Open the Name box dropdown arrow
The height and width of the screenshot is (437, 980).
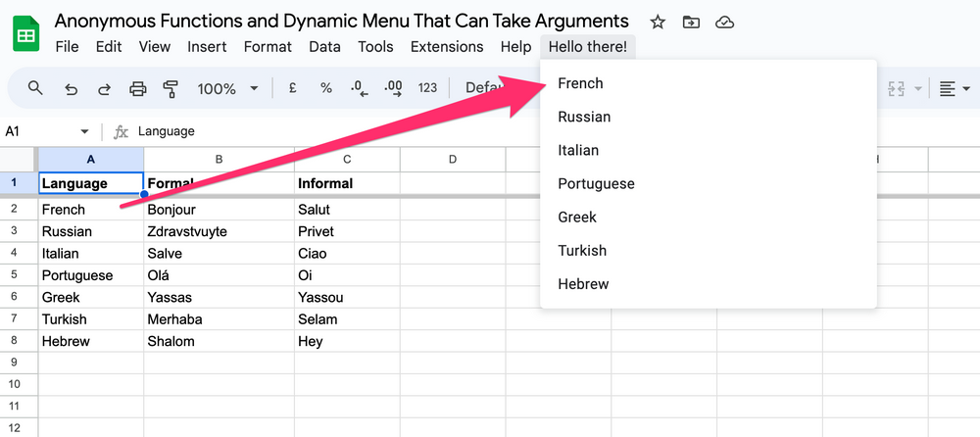85,131
